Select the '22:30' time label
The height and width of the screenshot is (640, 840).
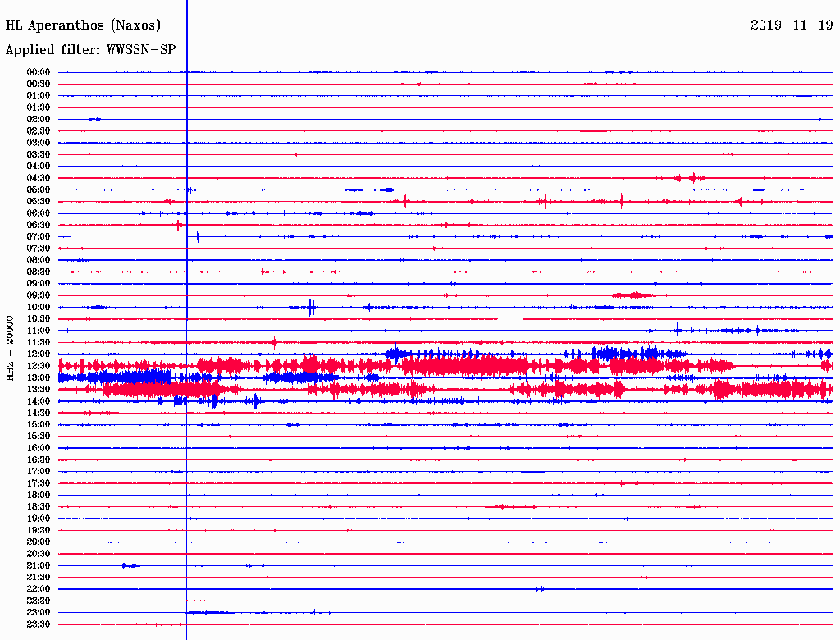pyautogui.click(x=39, y=601)
